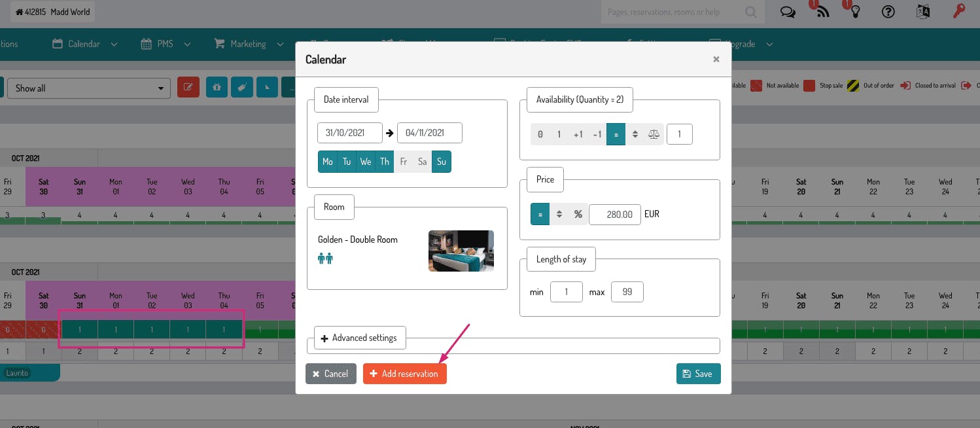Select availability option -1
The height and width of the screenshot is (428, 980).
click(x=597, y=134)
